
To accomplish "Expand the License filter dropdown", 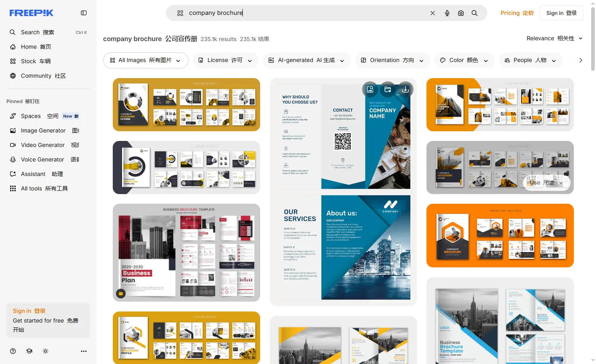I will click(x=225, y=60).
